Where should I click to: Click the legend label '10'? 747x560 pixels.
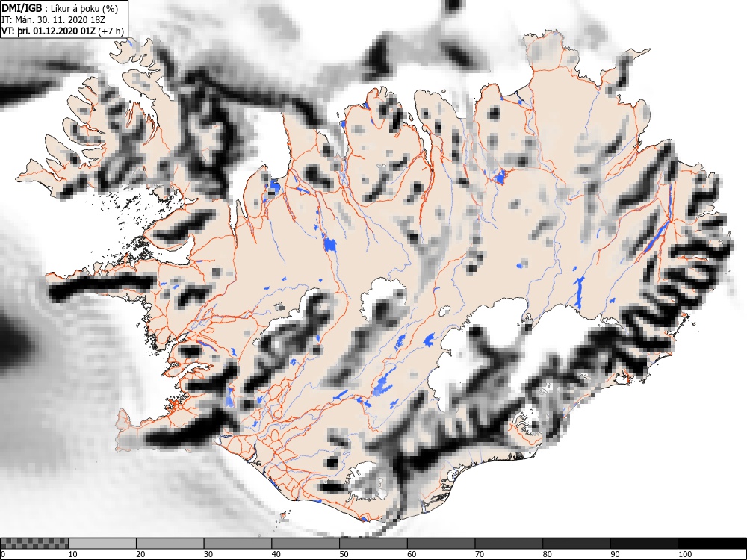point(73,554)
